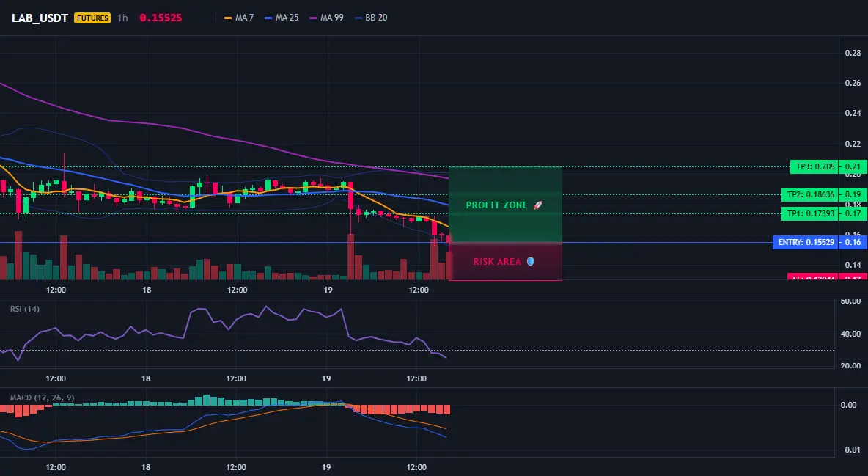The image size is (868, 476).
Task: Click the 0.26 price axis value
Action: coord(853,83)
